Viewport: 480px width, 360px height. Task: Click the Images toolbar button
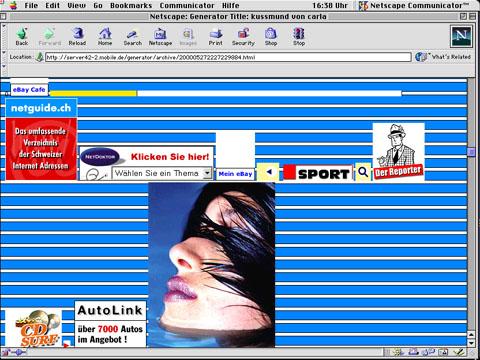188,36
